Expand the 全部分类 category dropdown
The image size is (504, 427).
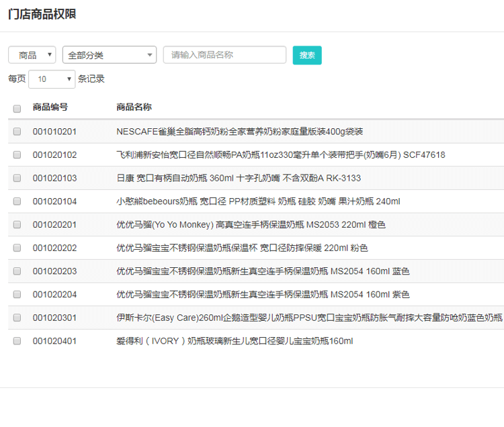click(109, 55)
